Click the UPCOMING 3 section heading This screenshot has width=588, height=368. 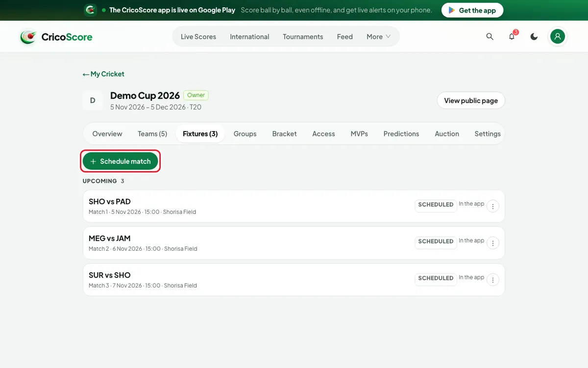pos(103,181)
